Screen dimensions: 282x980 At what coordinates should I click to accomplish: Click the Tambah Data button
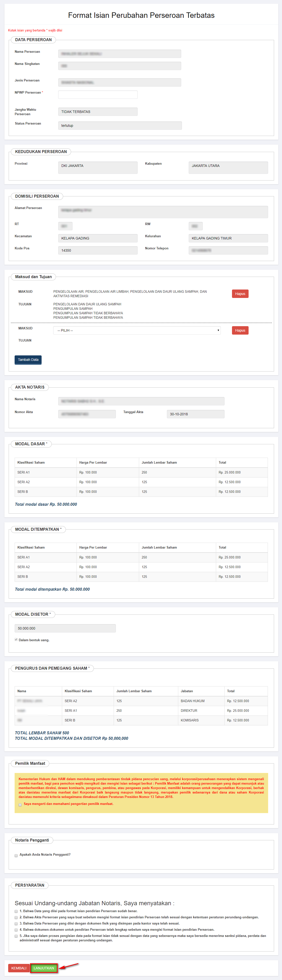(28, 360)
